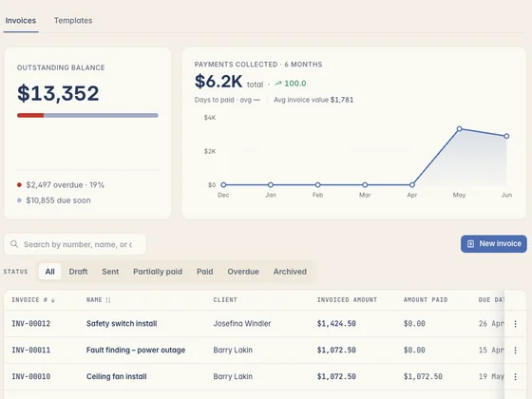
Task: Click the New invoice button
Action: [x=494, y=243]
